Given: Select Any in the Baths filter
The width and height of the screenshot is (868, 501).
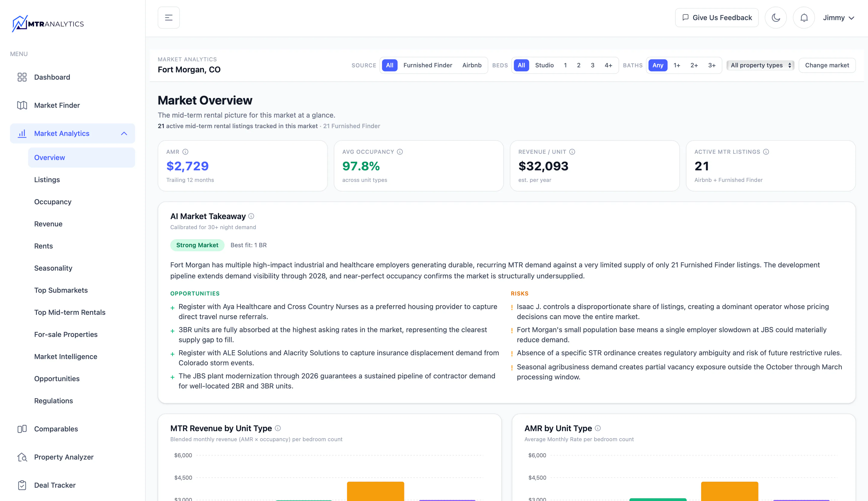Looking at the screenshot, I should [x=658, y=65].
